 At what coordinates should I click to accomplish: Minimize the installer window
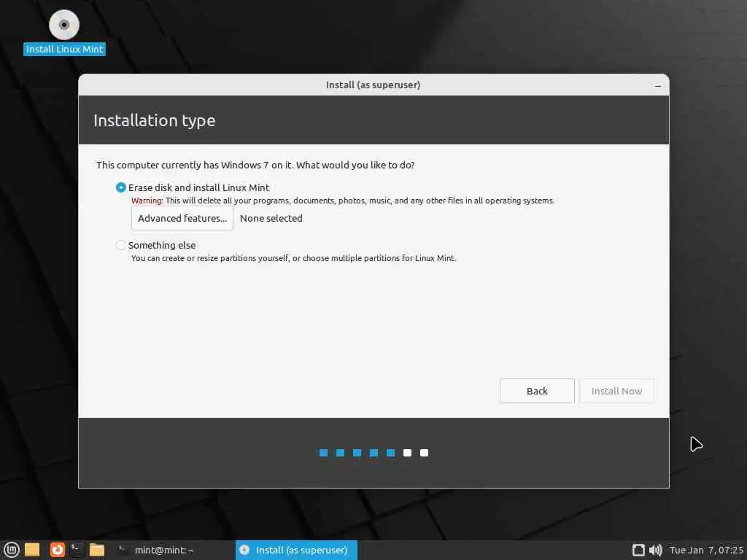tap(658, 86)
